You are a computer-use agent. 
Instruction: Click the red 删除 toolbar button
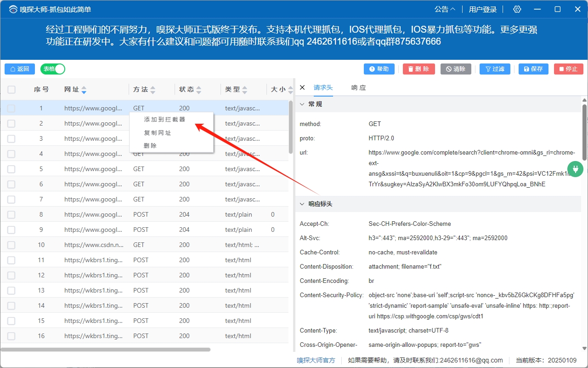[418, 69]
